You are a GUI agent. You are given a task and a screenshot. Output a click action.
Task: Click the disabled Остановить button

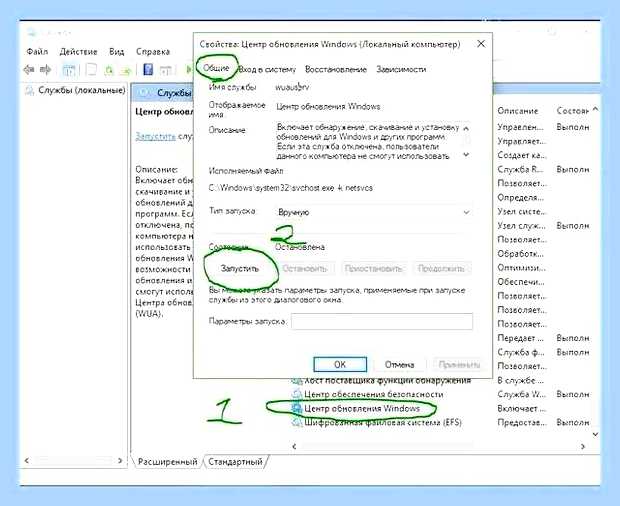(x=304, y=269)
